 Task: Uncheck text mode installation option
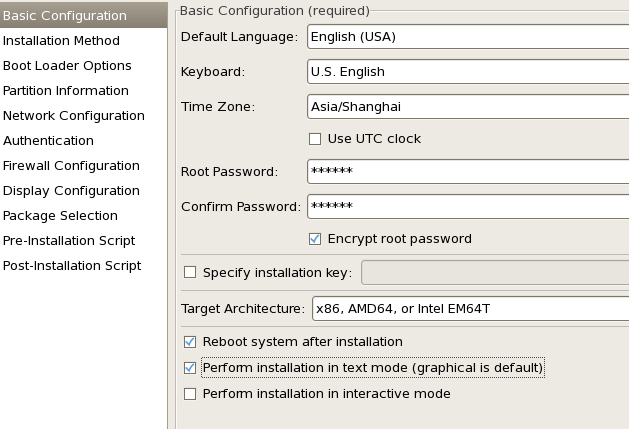pos(190,368)
